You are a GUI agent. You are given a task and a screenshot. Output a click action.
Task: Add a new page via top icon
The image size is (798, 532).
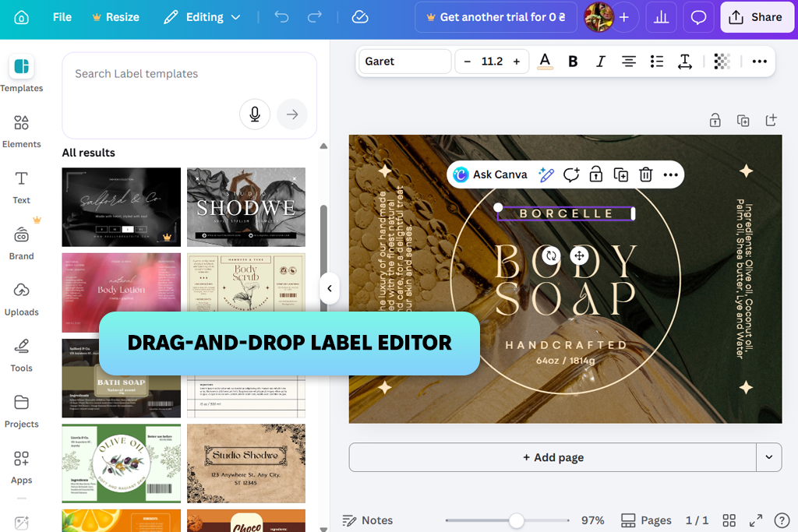pos(771,121)
